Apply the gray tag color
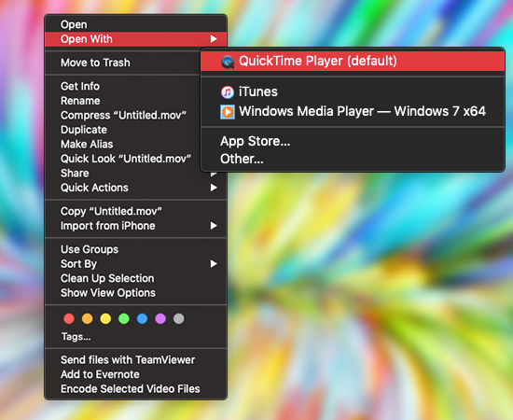Image resolution: width=513 pixels, height=420 pixels. 179,318
